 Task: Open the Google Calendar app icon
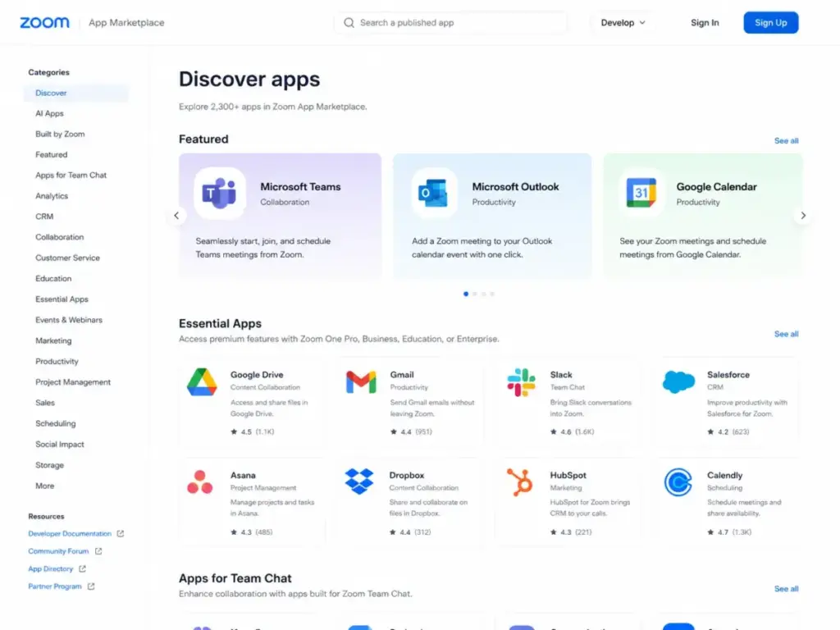tap(641, 193)
